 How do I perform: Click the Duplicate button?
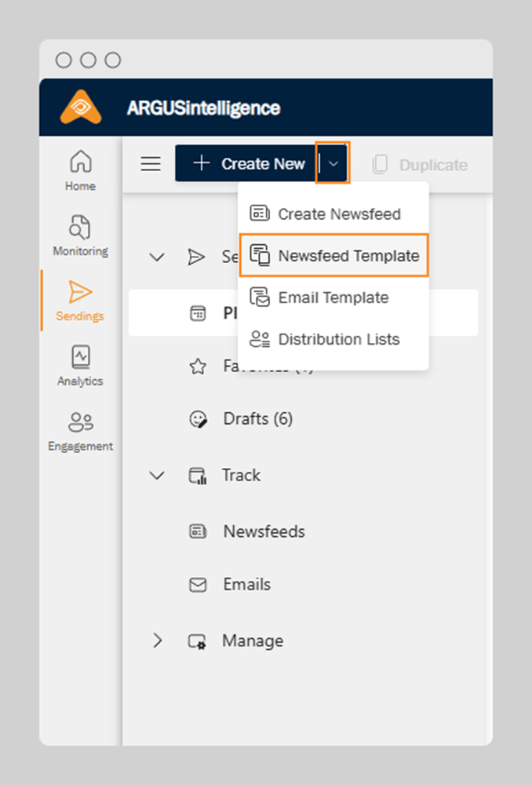(x=421, y=165)
